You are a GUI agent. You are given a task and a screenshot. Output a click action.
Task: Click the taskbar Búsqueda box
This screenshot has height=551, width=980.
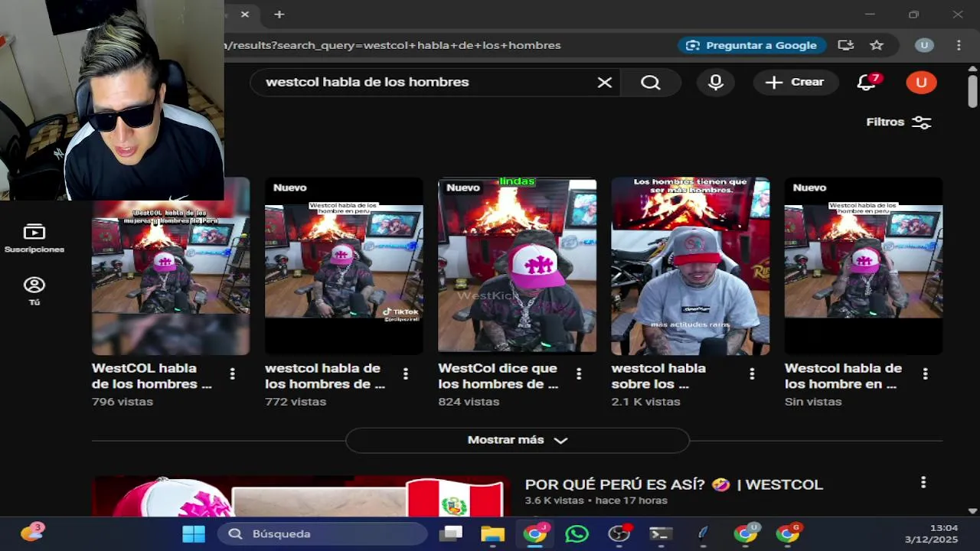pyautogui.click(x=322, y=533)
